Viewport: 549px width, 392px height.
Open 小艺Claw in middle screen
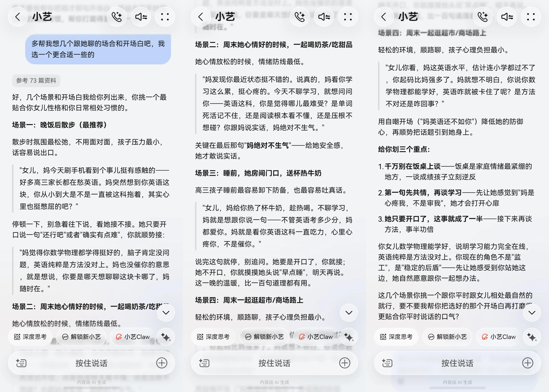pyautogui.click(x=316, y=337)
